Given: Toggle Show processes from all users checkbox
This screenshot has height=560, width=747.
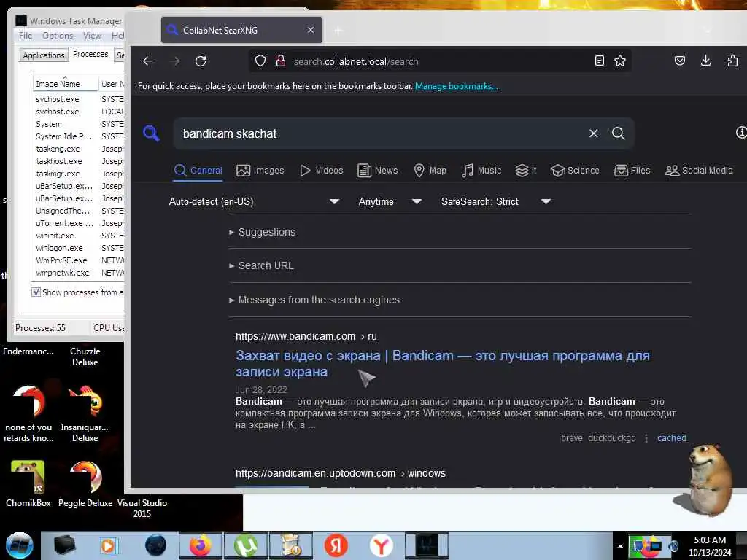Looking at the screenshot, I should 36,292.
